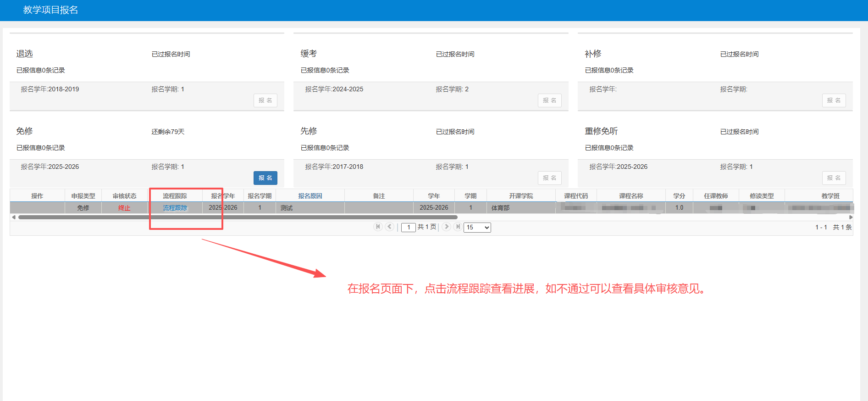
Task: Click 报名 button under 补修 card
Action: [x=834, y=100]
